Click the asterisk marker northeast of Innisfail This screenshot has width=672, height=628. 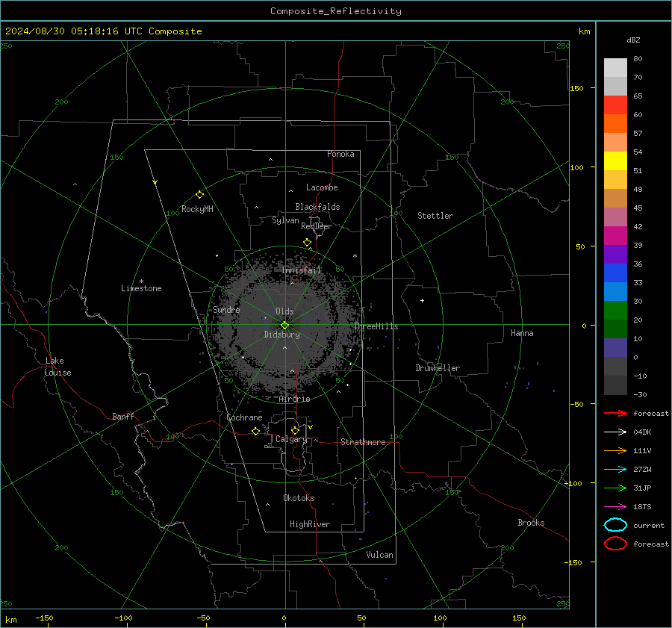pyautogui.click(x=355, y=256)
